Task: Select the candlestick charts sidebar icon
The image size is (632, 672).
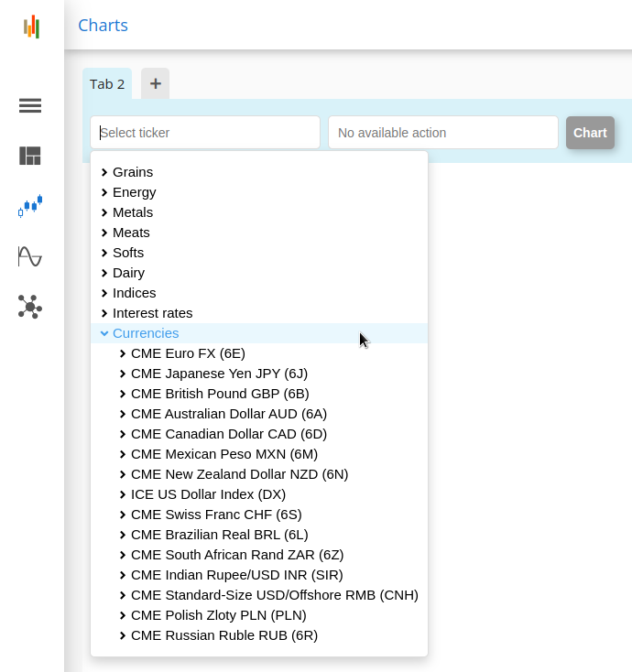Action: pos(30,206)
